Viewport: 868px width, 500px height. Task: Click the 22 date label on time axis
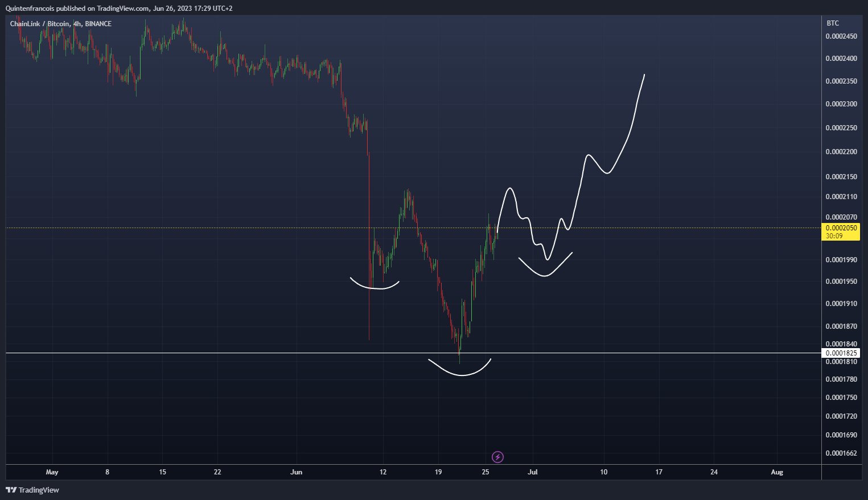[217, 472]
